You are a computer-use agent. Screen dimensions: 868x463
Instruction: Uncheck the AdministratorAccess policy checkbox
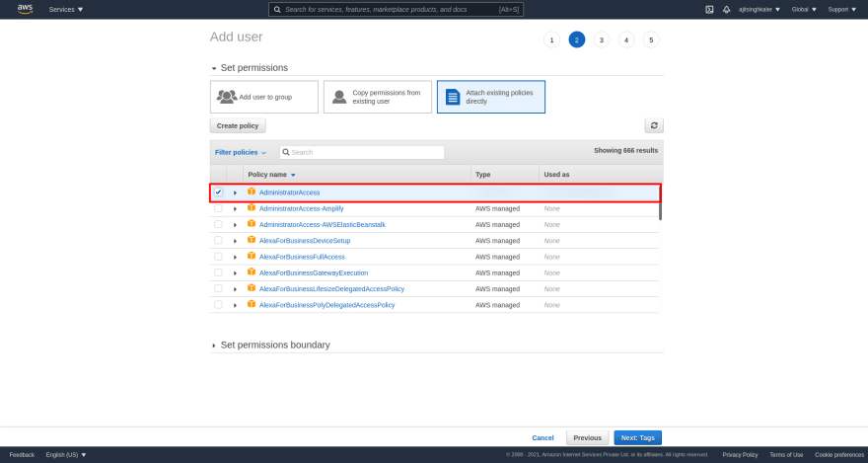[x=218, y=193]
